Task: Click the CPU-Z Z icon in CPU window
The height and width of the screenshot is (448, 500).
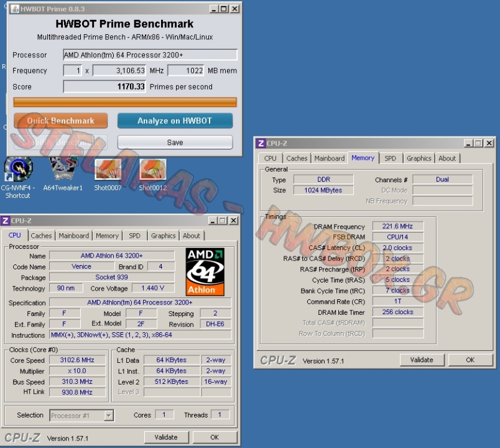Action: [x=5, y=221]
